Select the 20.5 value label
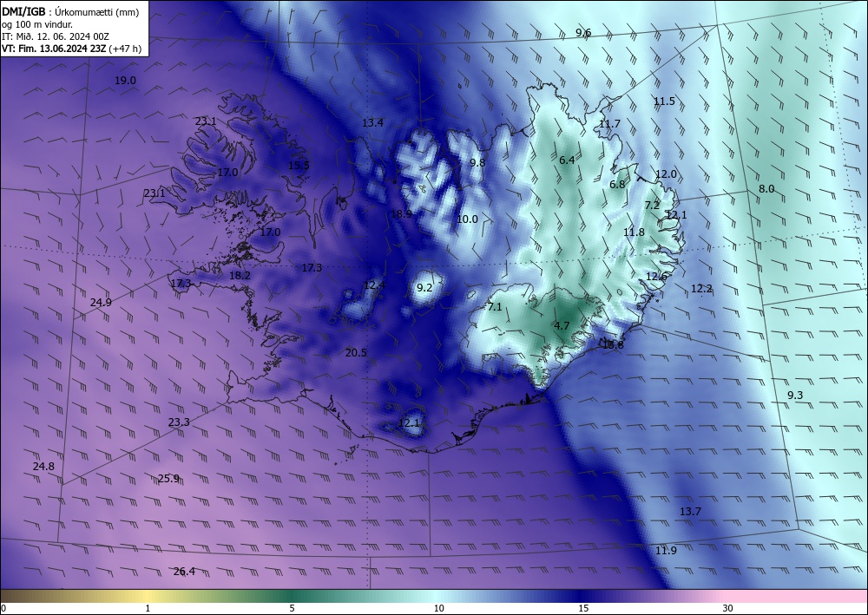Viewport: 868px width, 615px height. pyautogui.click(x=356, y=353)
